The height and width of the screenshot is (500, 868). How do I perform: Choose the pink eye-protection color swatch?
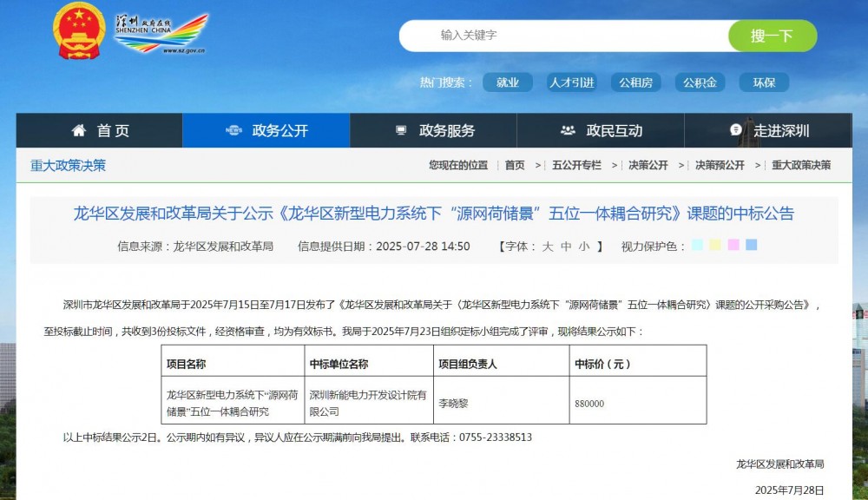[733, 246]
